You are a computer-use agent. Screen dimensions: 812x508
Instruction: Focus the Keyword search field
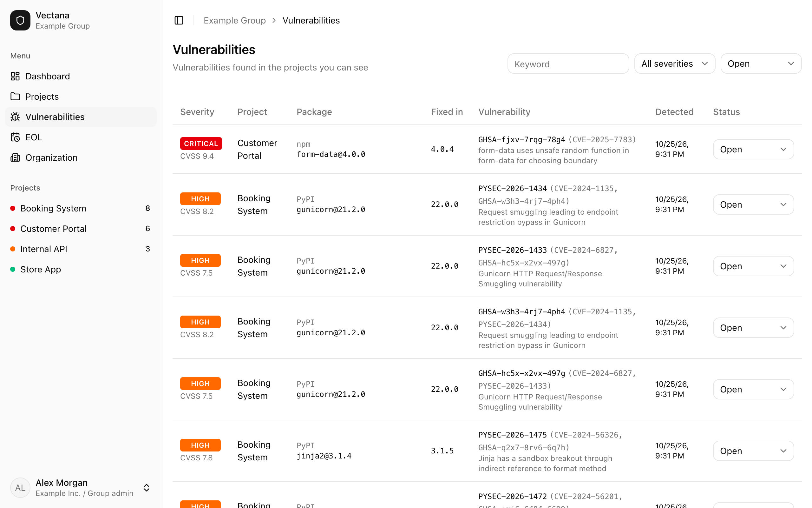[x=568, y=63]
